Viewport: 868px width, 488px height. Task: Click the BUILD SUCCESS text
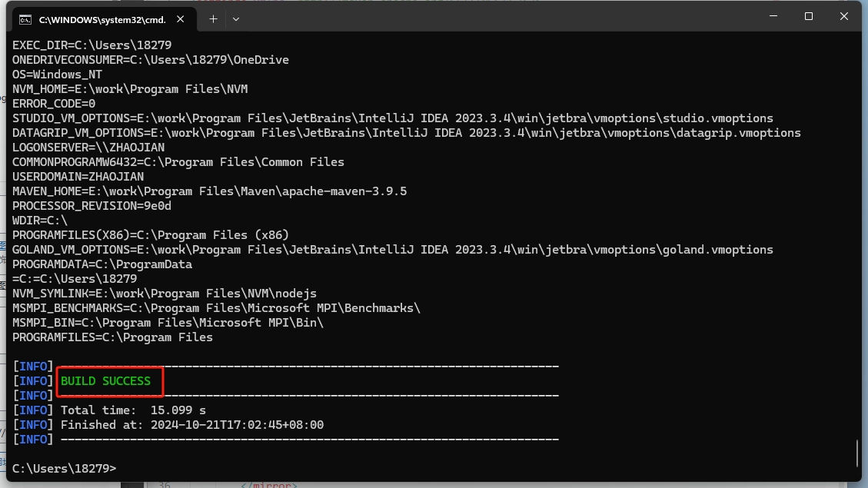pyautogui.click(x=106, y=380)
